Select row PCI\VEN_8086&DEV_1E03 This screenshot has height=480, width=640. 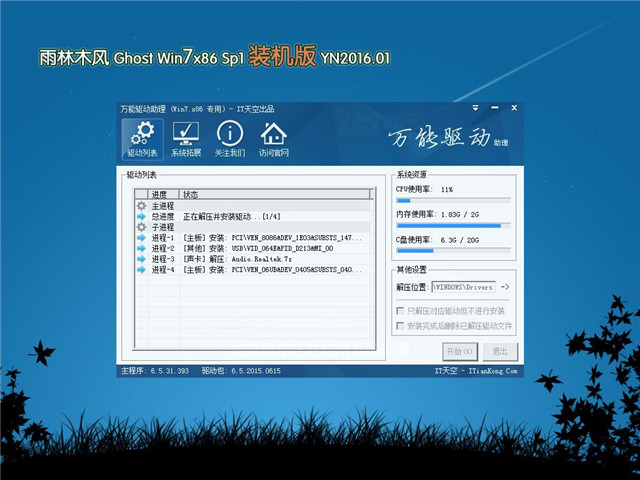253,238
